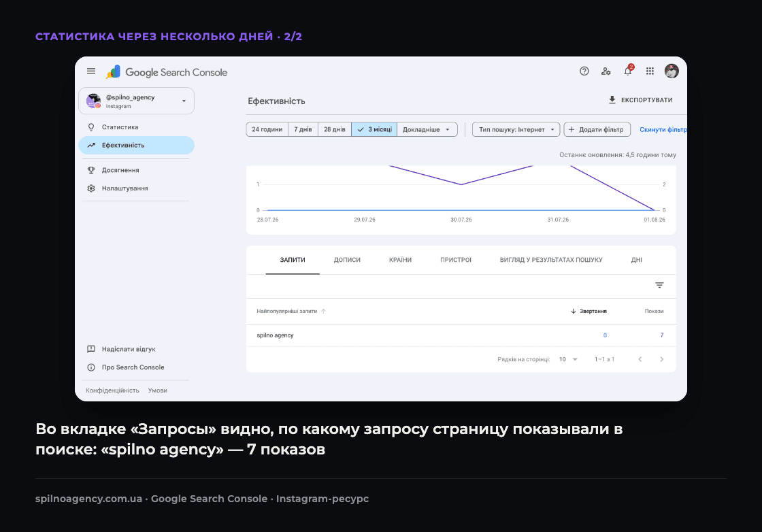Open the account profile avatar
This screenshot has height=532, width=762.
point(672,71)
